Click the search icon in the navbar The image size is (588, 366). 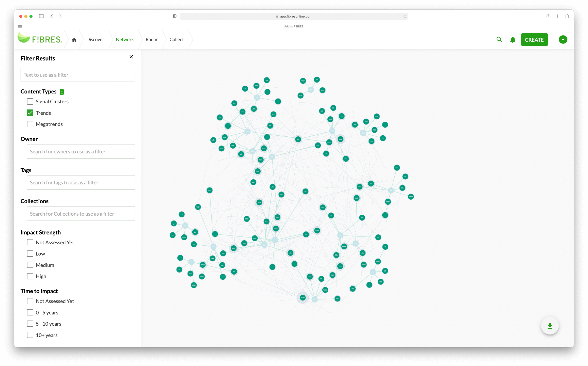(499, 39)
